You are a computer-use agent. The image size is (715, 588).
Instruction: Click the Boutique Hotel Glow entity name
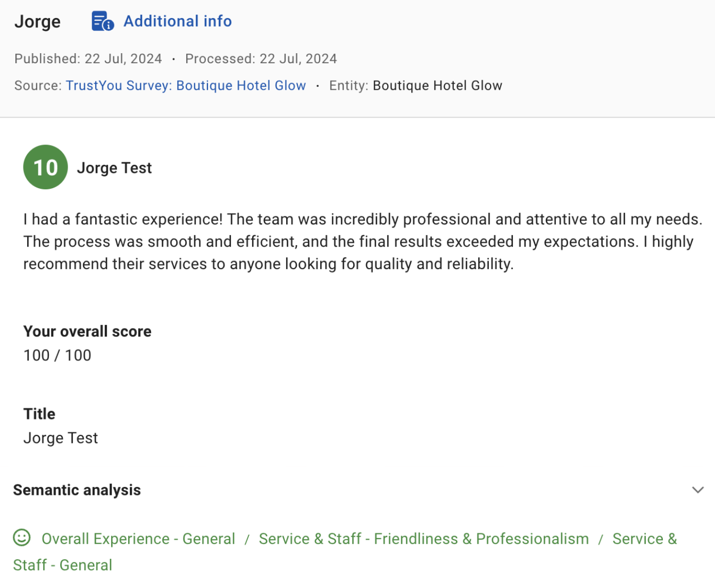coord(437,86)
